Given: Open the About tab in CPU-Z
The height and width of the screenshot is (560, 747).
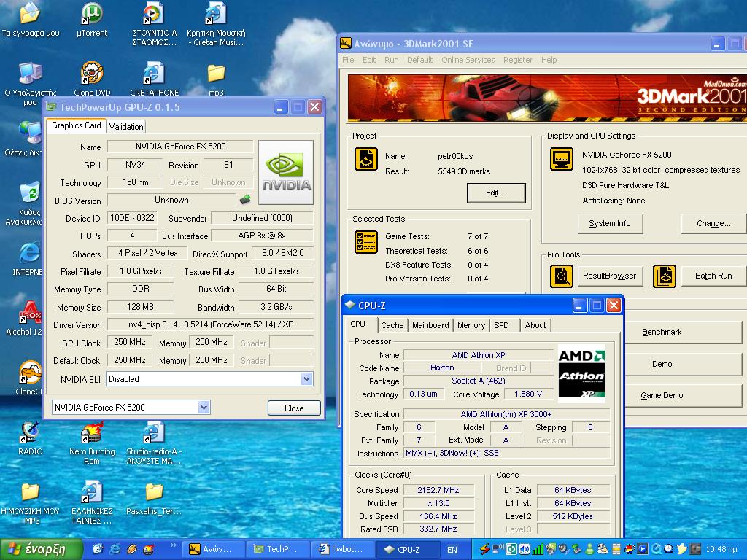Looking at the screenshot, I should [x=535, y=325].
